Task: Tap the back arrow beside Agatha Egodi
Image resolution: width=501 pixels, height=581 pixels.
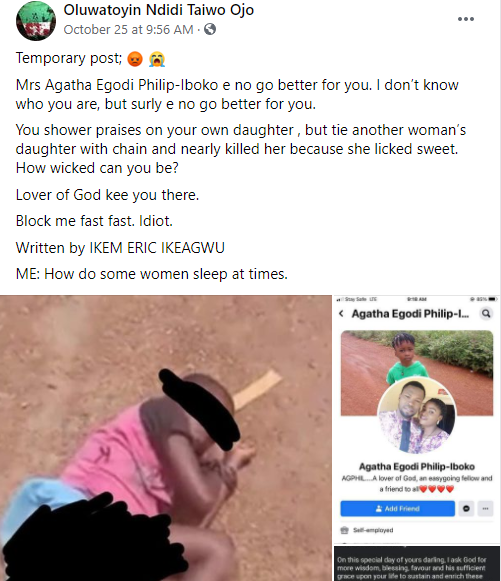Action: tap(341, 314)
